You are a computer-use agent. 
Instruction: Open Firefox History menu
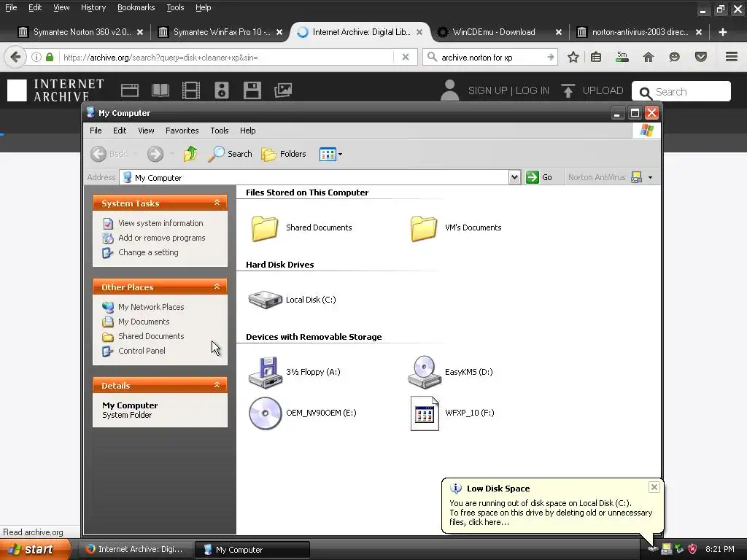93,7
